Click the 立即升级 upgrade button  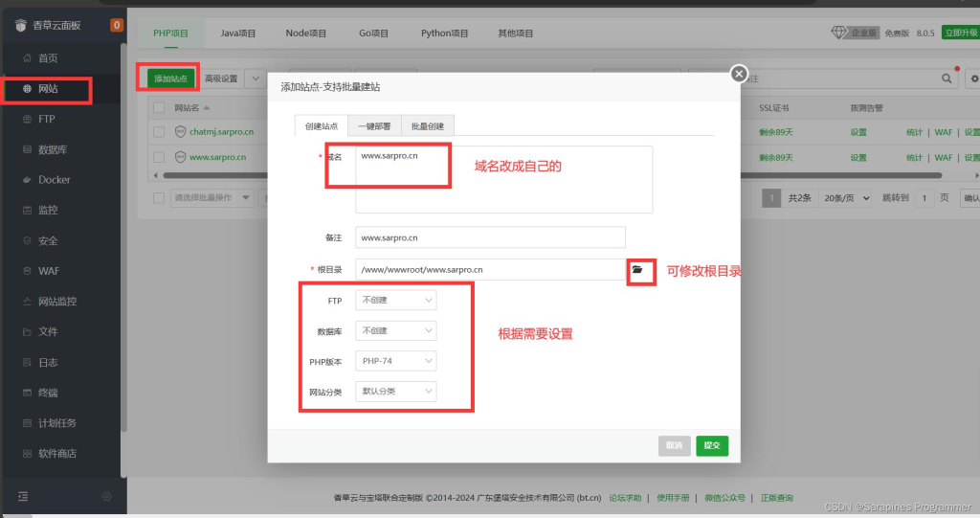(x=961, y=33)
